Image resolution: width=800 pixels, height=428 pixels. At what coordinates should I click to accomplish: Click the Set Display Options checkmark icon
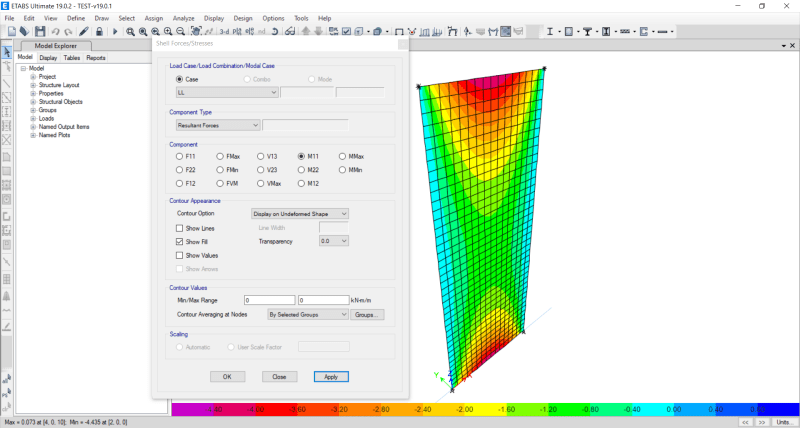pyautogui.click(x=346, y=32)
